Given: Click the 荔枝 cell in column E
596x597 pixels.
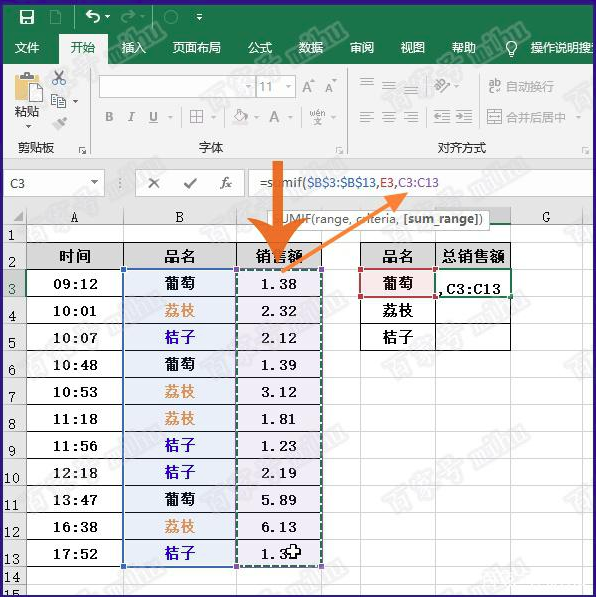Looking at the screenshot, I should (x=398, y=310).
